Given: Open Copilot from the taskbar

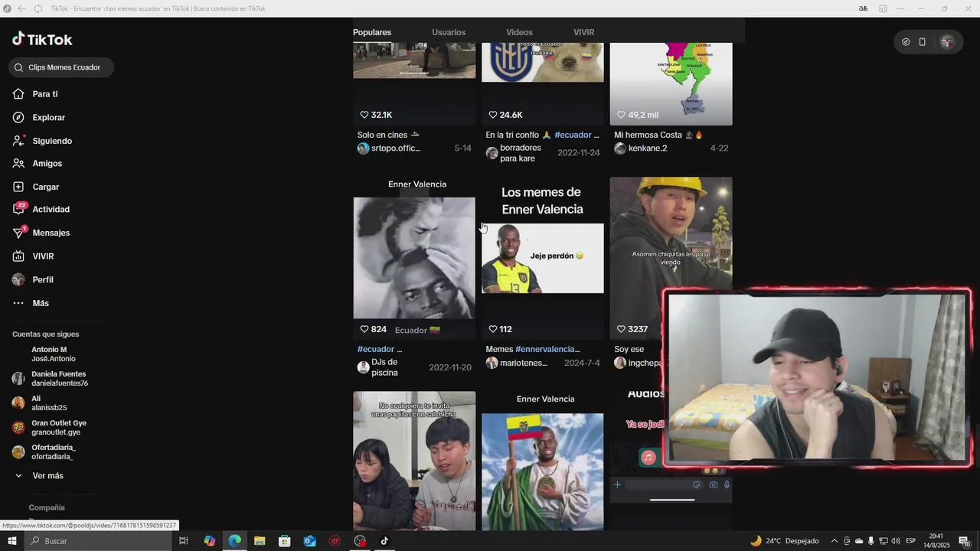Looking at the screenshot, I should pyautogui.click(x=210, y=541).
